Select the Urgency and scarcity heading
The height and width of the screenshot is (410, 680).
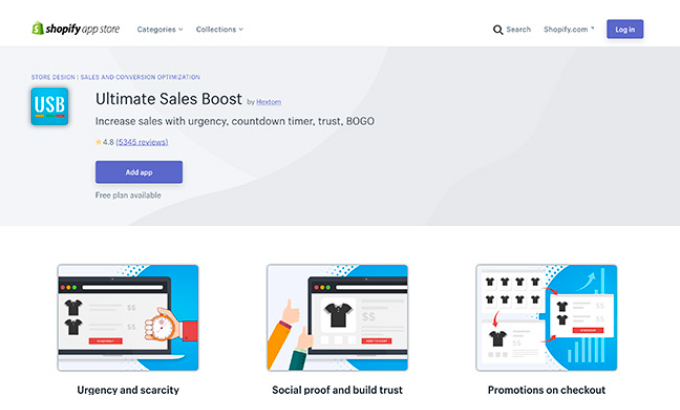point(128,390)
